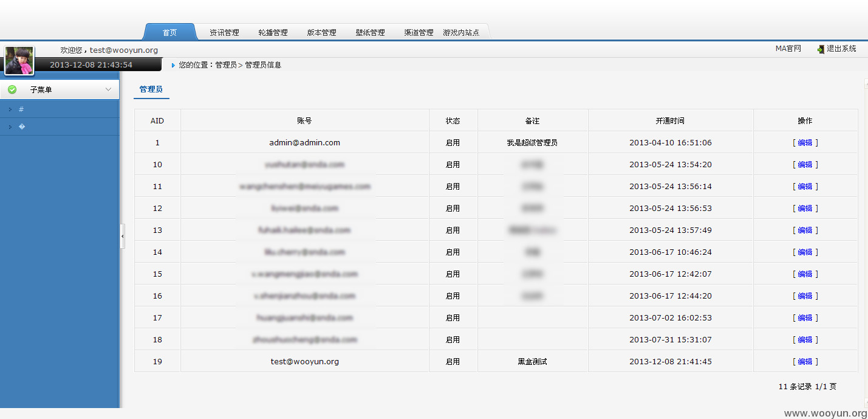Click the 启用 status of AID 19
The width and height of the screenshot is (868, 419).
coord(453,362)
